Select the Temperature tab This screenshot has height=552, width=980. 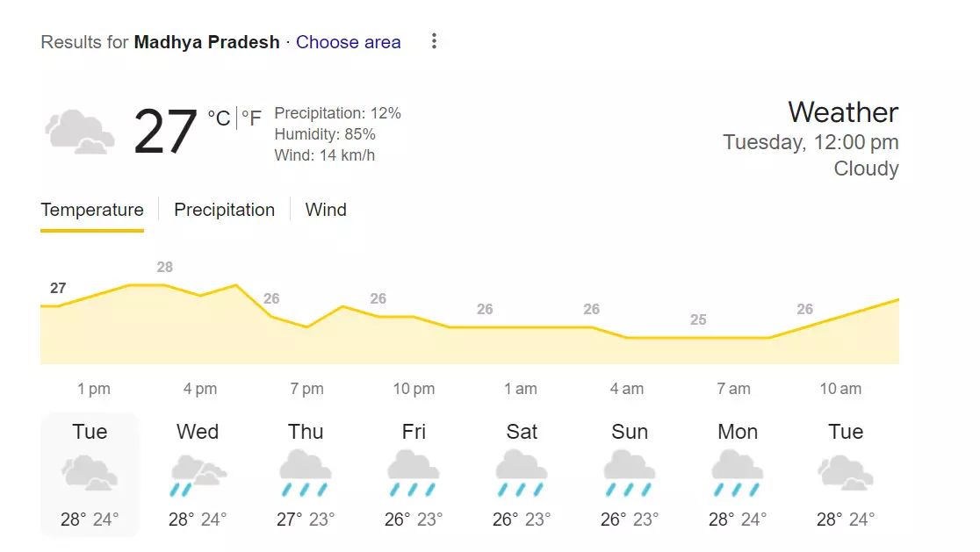pyautogui.click(x=92, y=210)
